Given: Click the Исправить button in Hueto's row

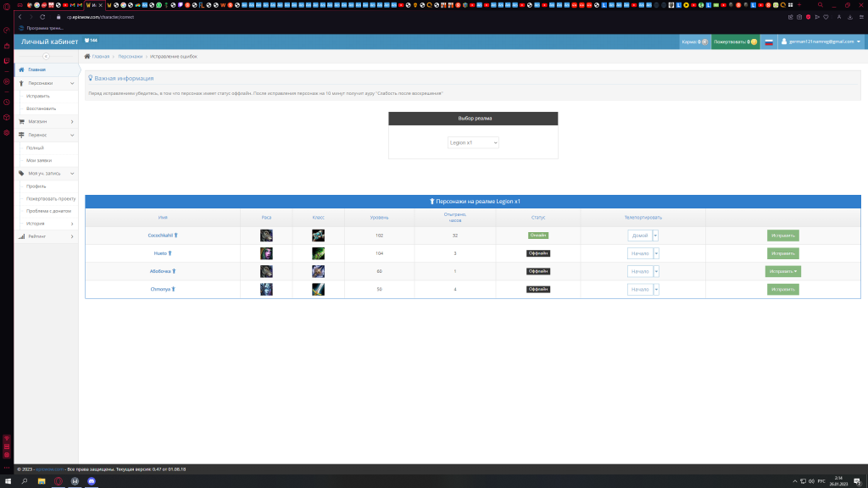Looking at the screenshot, I should 782,253.
